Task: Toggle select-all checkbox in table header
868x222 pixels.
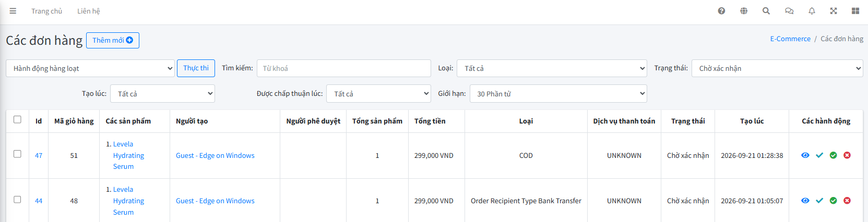Action: tap(17, 120)
